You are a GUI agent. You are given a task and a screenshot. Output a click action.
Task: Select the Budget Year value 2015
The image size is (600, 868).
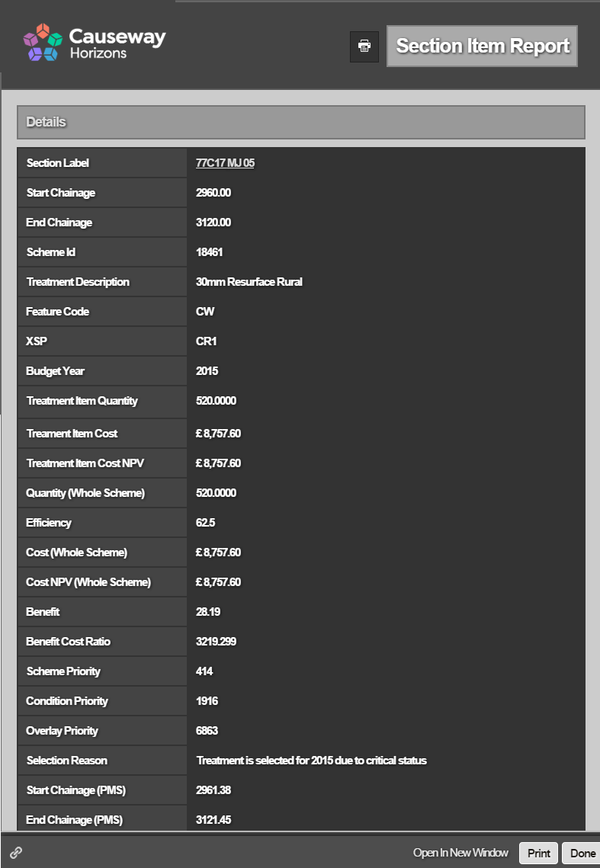(207, 371)
